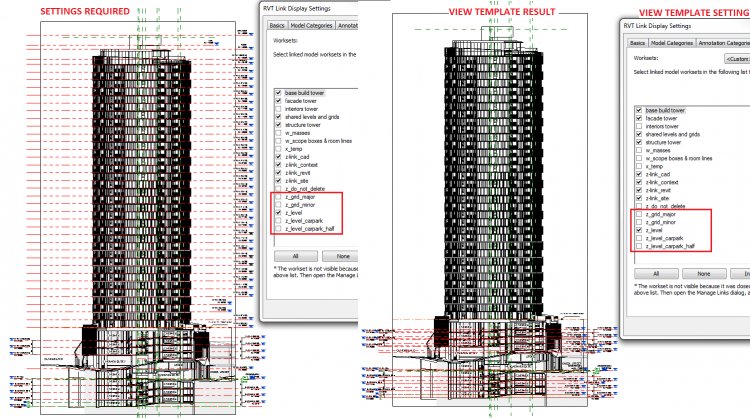Open Annotation Categories tab in View Template Setting dialog
The image size is (750, 418).
tap(723, 43)
